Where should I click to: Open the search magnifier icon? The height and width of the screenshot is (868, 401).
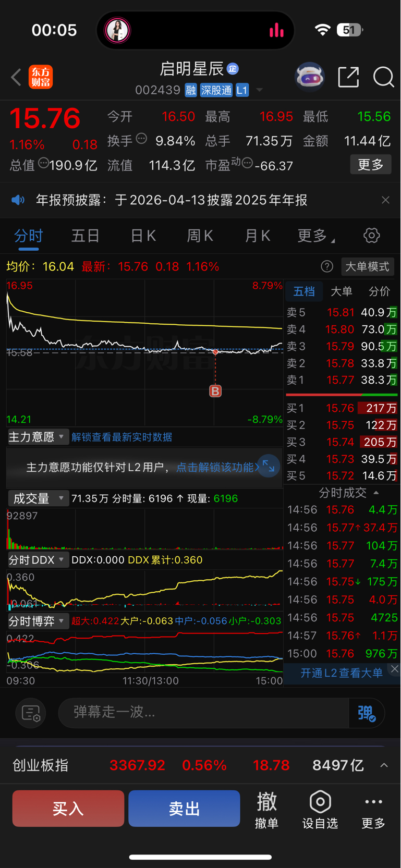383,77
